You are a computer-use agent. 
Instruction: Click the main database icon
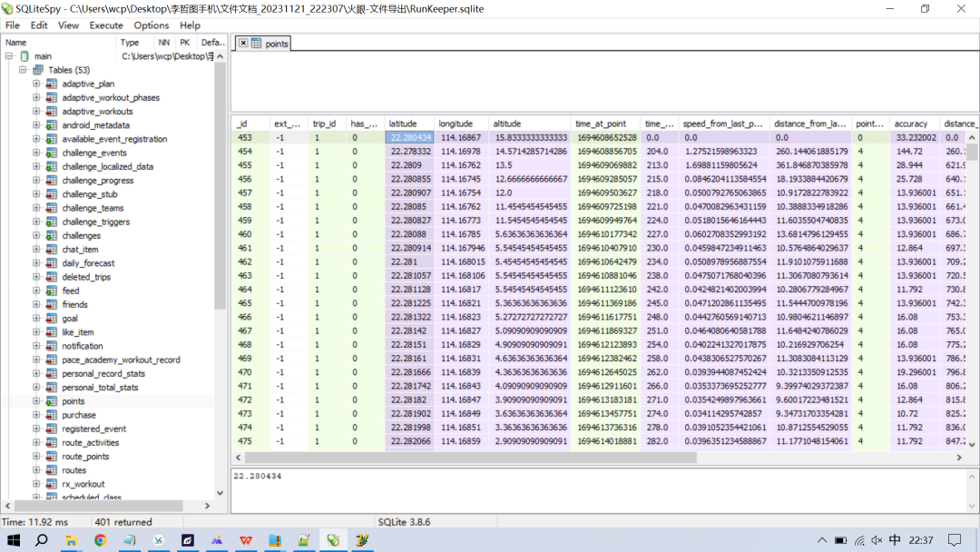[x=24, y=56]
